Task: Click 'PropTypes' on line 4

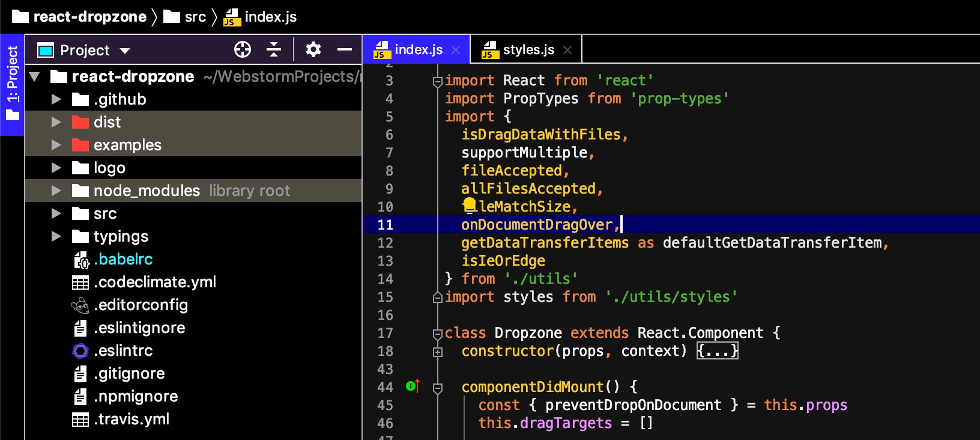Action: pyautogui.click(x=541, y=98)
